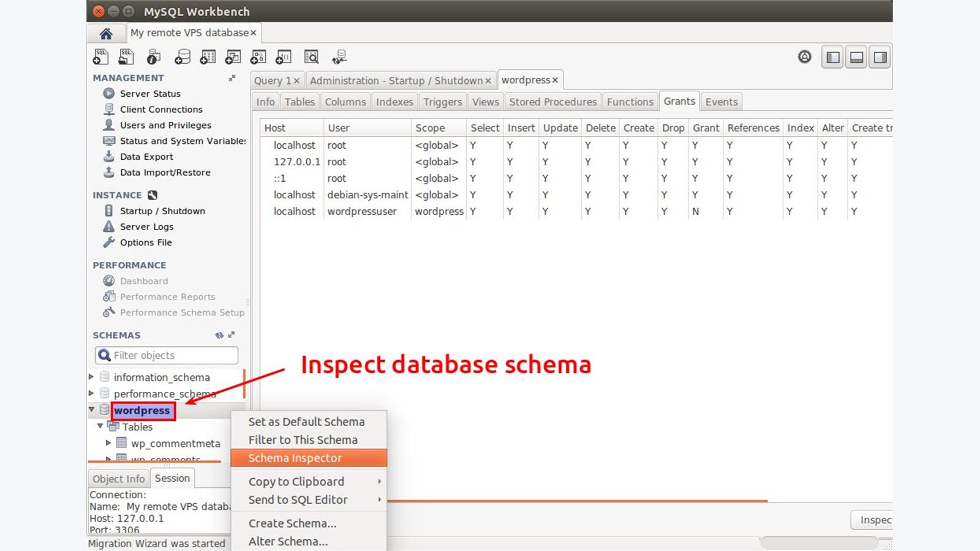Reconnect to DBMS toolbar icon

[x=339, y=57]
